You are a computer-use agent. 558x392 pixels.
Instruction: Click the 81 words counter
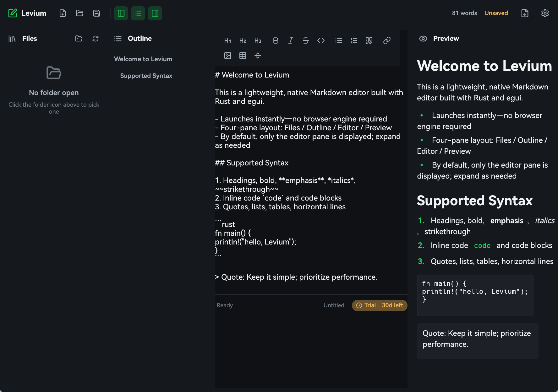464,13
